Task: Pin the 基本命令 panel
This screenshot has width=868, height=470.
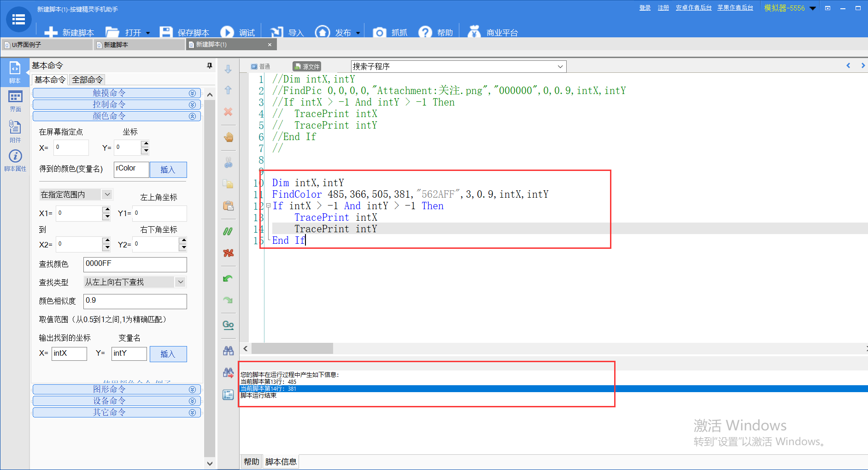Action: [210, 66]
